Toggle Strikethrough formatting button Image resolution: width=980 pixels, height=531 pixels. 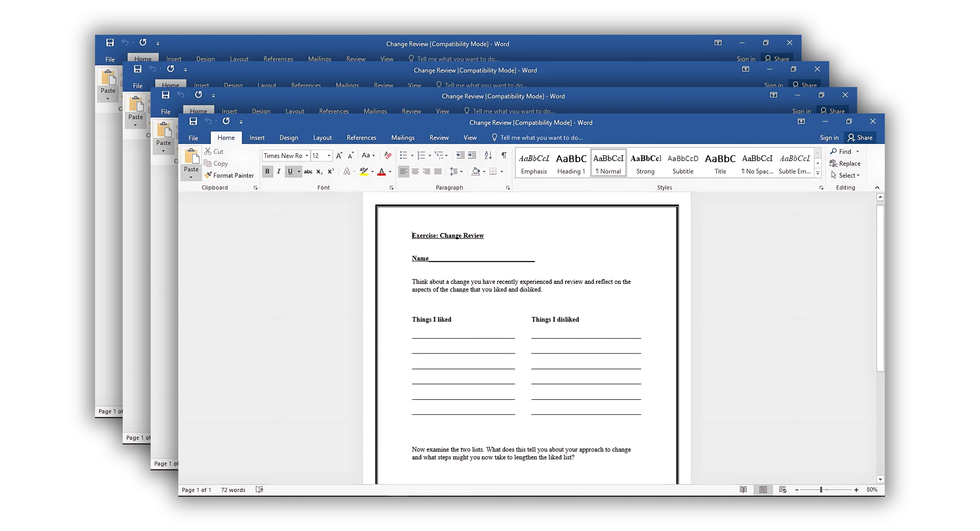[x=308, y=172]
